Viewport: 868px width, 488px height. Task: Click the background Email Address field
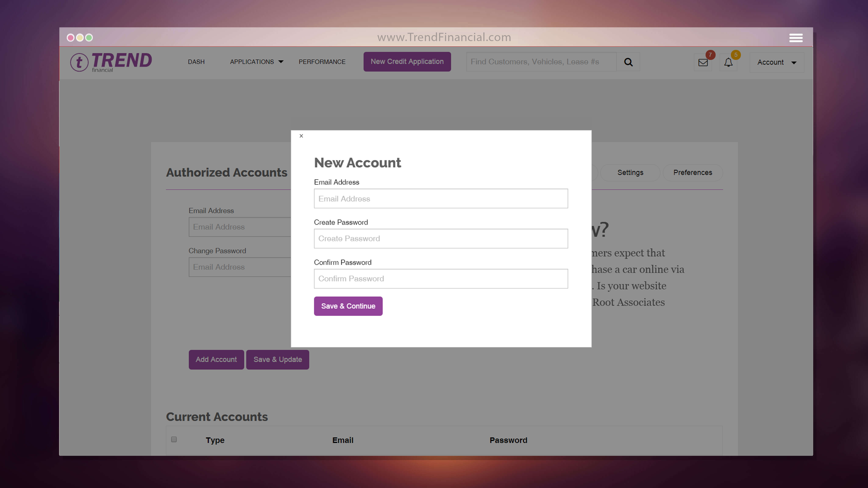tap(240, 227)
